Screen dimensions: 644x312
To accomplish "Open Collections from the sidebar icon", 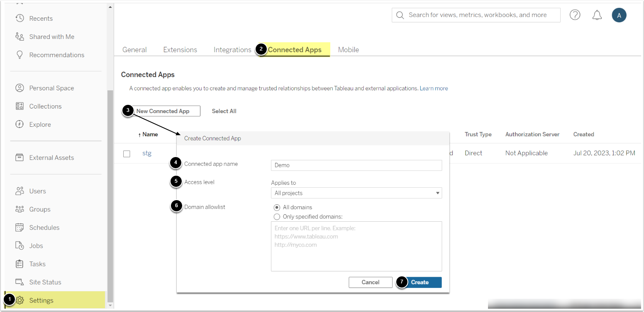I will [x=20, y=106].
